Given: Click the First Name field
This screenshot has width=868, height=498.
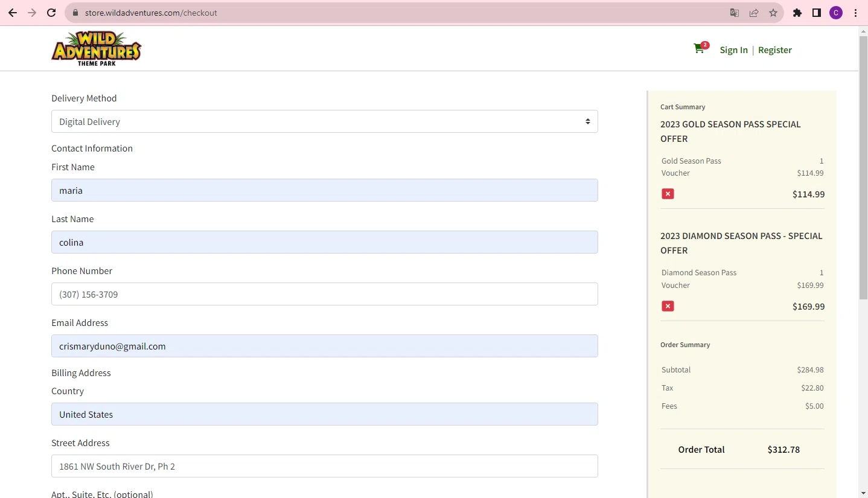Looking at the screenshot, I should pyautogui.click(x=325, y=190).
